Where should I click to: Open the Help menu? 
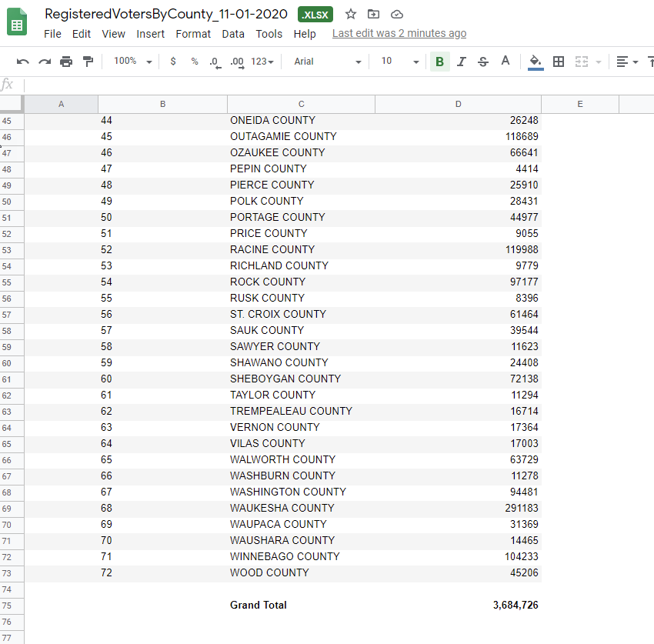pyautogui.click(x=305, y=34)
